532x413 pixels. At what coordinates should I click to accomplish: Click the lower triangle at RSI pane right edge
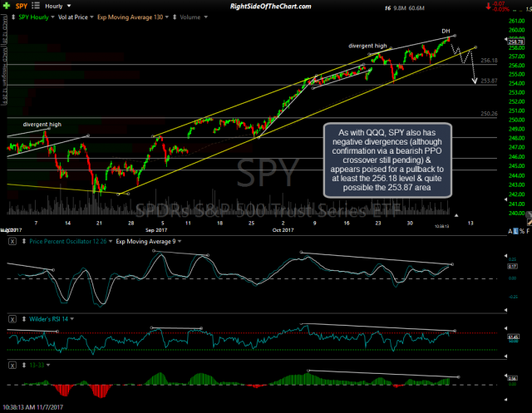[506, 356]
